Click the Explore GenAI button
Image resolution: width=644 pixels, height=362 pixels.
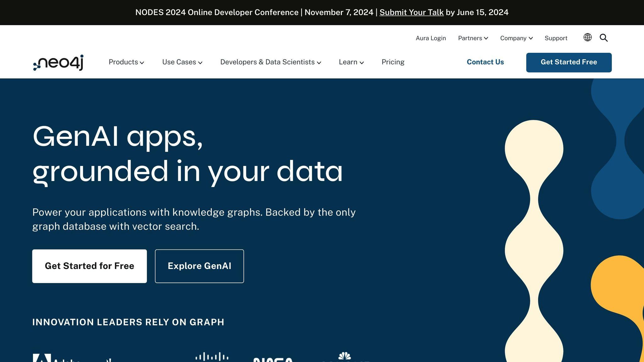(199, 266)
